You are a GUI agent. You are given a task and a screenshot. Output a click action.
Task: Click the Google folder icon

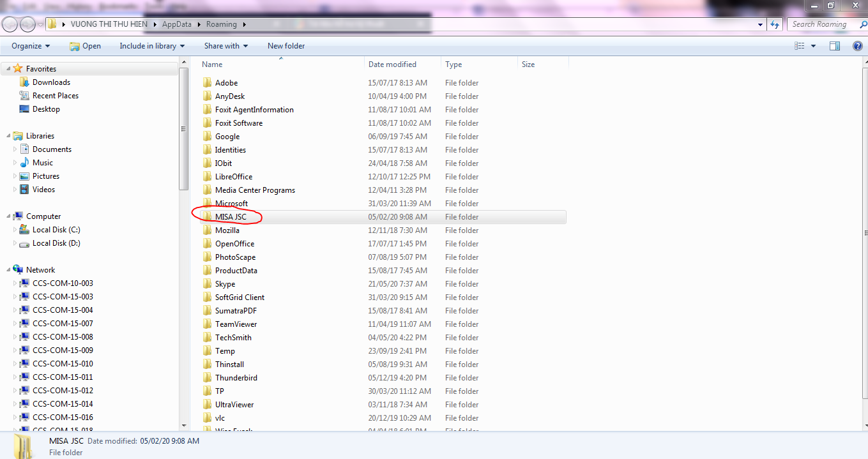point(207,137)
